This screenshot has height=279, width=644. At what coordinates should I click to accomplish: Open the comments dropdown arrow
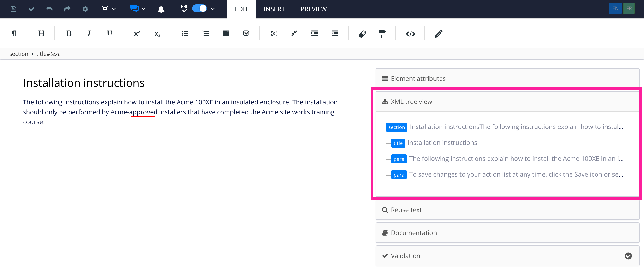click(144, 9)
